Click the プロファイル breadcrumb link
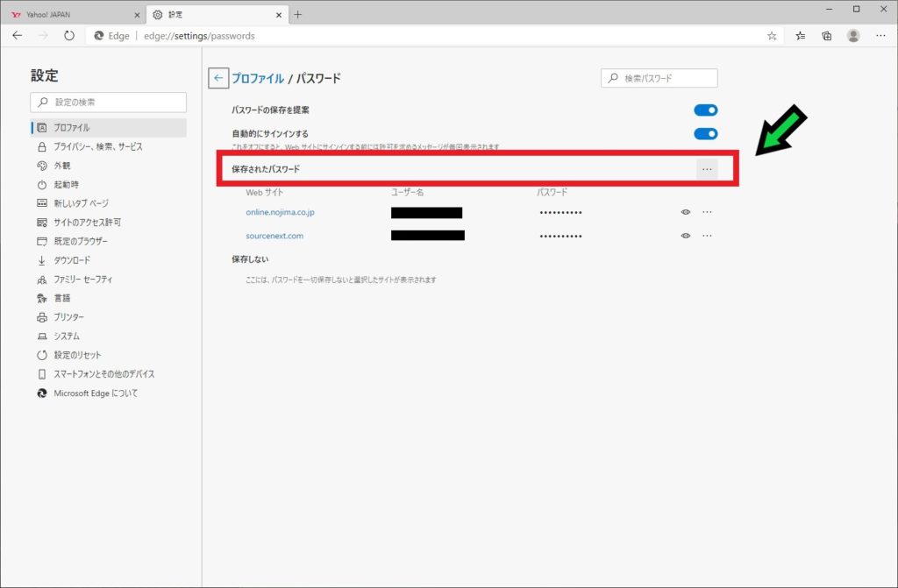898x588 pixels. (257, 78)
